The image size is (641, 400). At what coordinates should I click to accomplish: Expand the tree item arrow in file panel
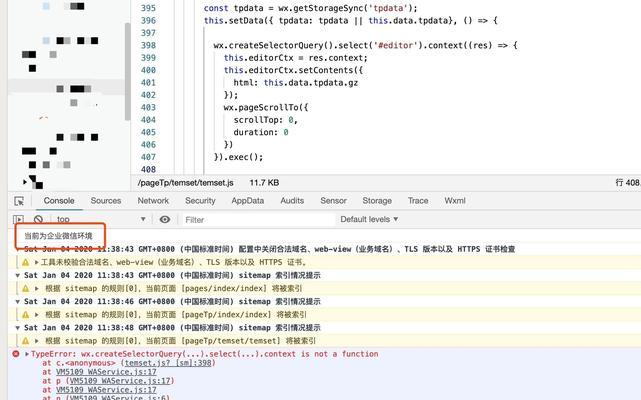(x=25, y=182)
